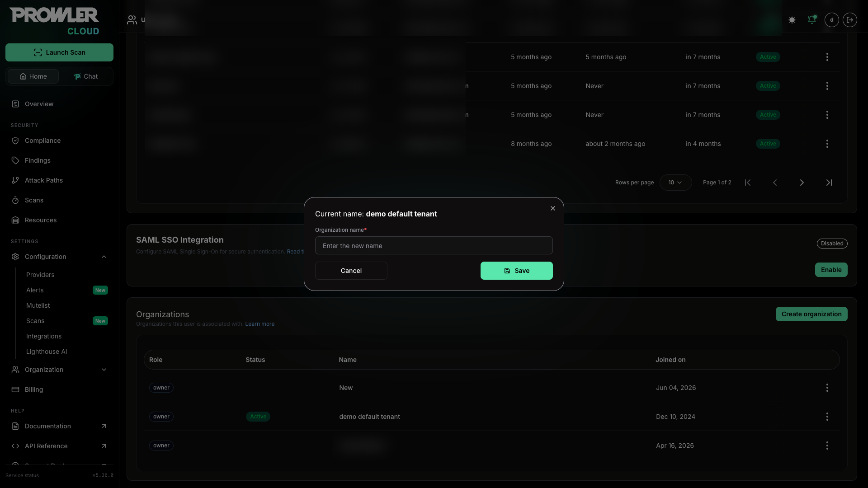The width and height of the screenshot is (868, 488).
Task: Go to the next page
Action: point(802,183)
